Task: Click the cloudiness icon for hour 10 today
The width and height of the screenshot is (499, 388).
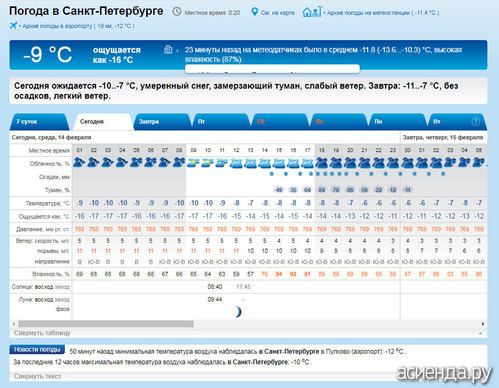Action: click(207, 163)
